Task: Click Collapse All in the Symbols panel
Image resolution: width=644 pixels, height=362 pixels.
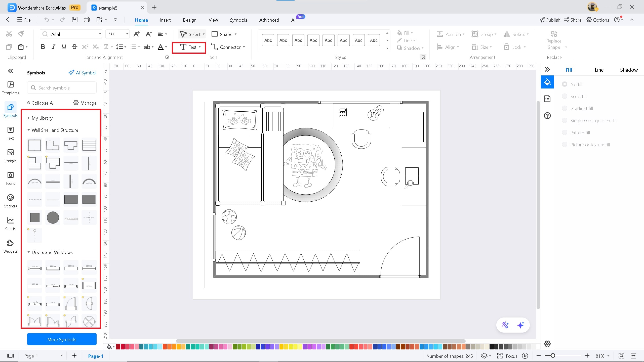Action: point(41,103)
